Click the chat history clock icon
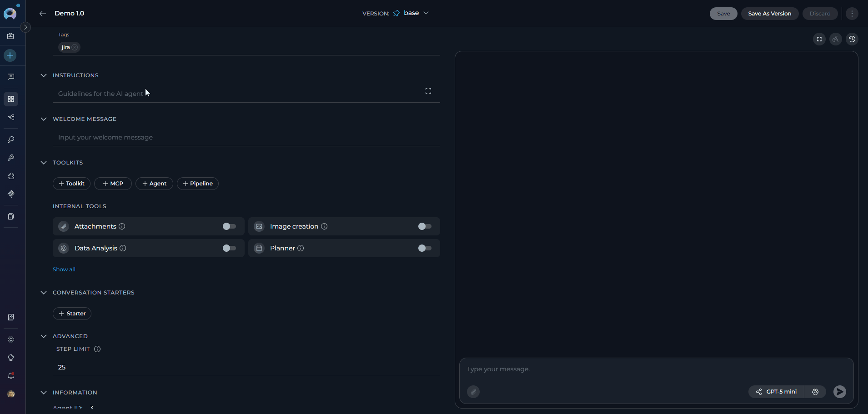Viewport: 868px width, 414px height. pos(852,39)
